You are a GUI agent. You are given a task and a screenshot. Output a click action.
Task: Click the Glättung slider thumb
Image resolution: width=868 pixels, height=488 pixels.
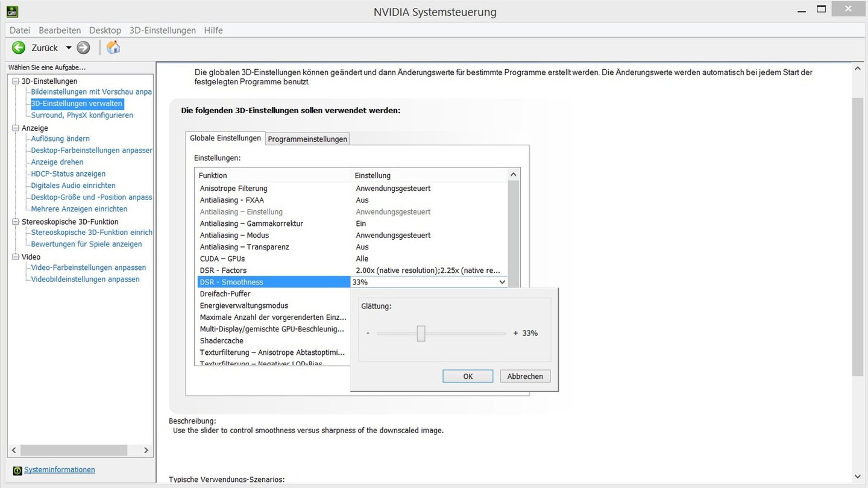[x=421, y=333]
